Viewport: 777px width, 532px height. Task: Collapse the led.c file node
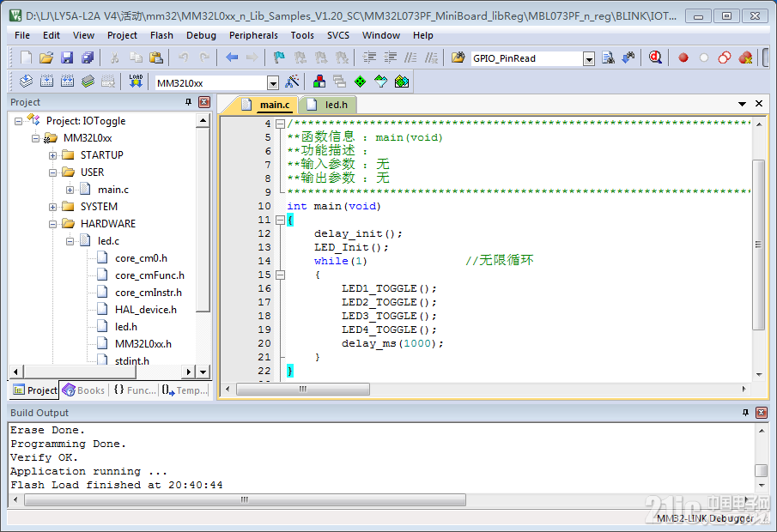click(x=70, y=241)
